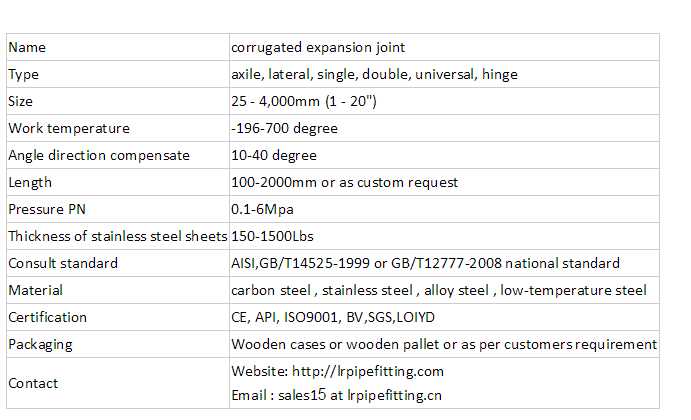Screen dimensions: 691x420
Task: Click the "-196-700 degree" value
Action: [x=284, y=129]
